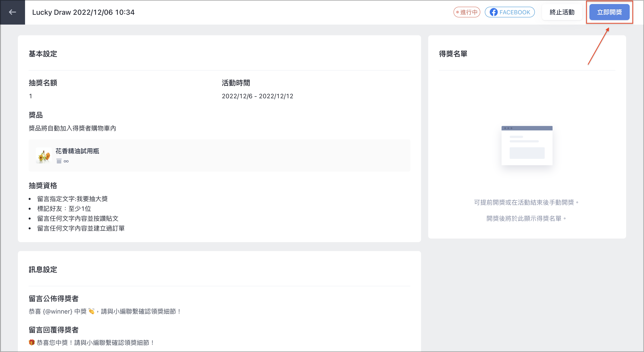Viewport: 644px width, 352px height.
Task: Click text 開獎後將於此顯示得獎名單
Action: (x=526, y=218)
